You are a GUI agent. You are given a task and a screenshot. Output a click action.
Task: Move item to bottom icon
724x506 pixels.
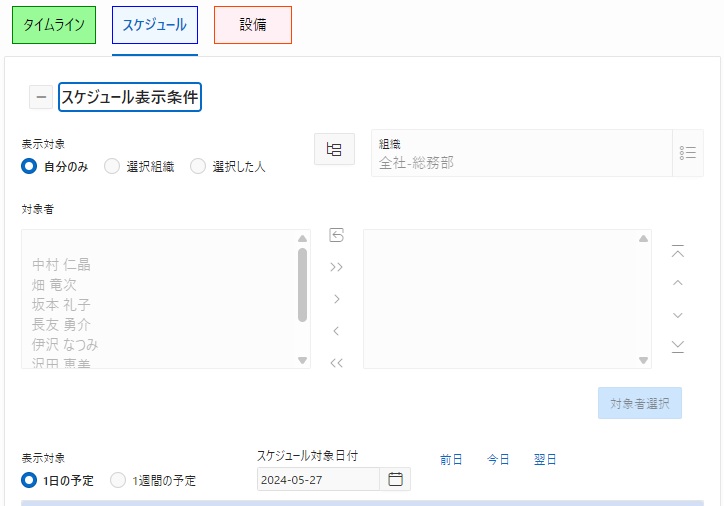point(678,346)
